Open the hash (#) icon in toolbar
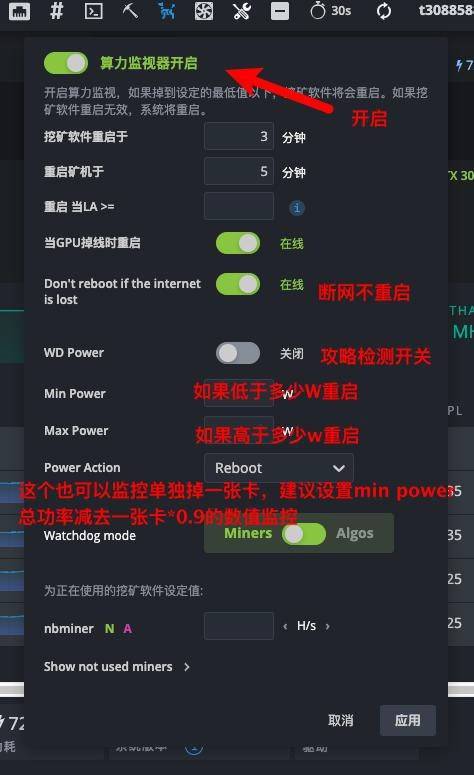Viewport: 474px width, 775px height. point(57,10)
